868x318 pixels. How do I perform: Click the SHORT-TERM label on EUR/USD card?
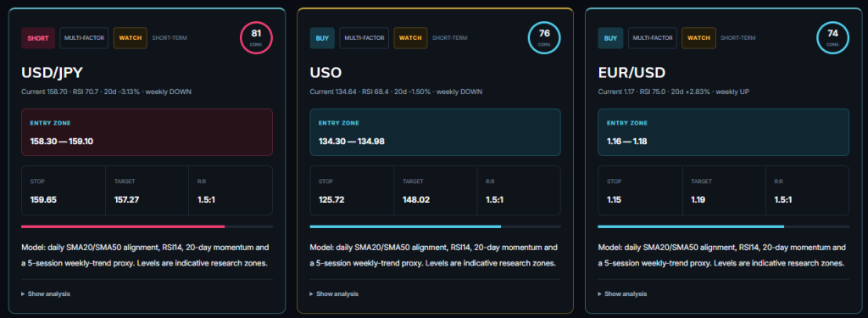point(738,38)
